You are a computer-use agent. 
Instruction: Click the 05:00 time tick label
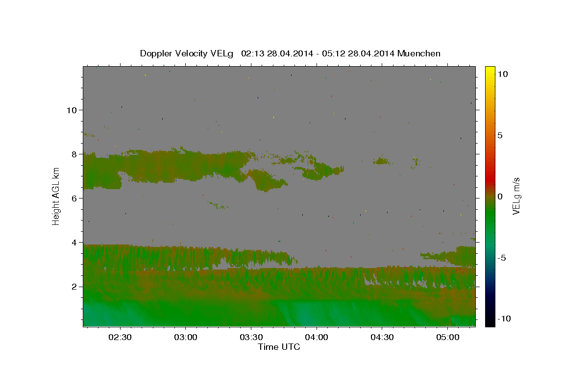(448, 337)
